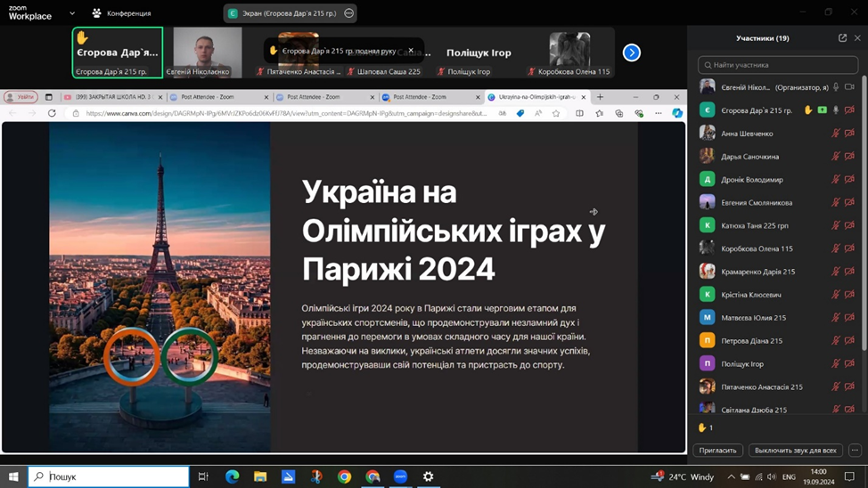This screenshot has height=488, width=868.
Task: Select the Ukrayina-na-Olimpijskih browser tab
Action: click(535, 97)
